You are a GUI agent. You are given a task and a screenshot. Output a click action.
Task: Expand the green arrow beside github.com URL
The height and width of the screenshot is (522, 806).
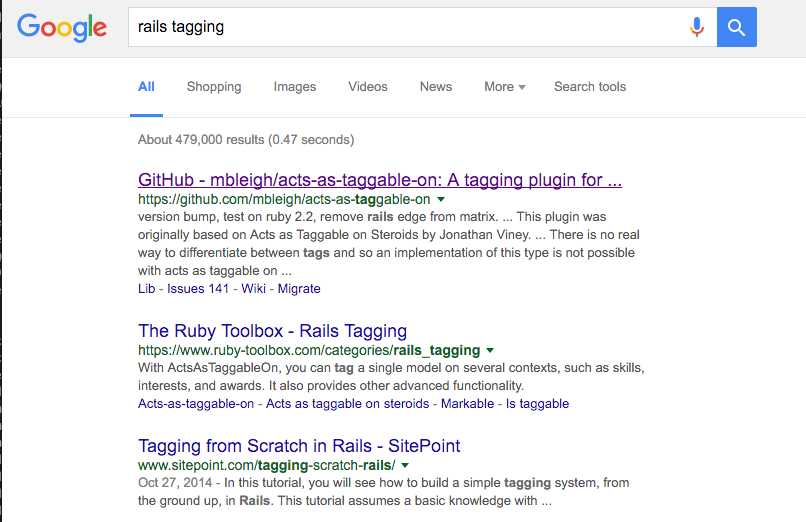click(441, 199)
